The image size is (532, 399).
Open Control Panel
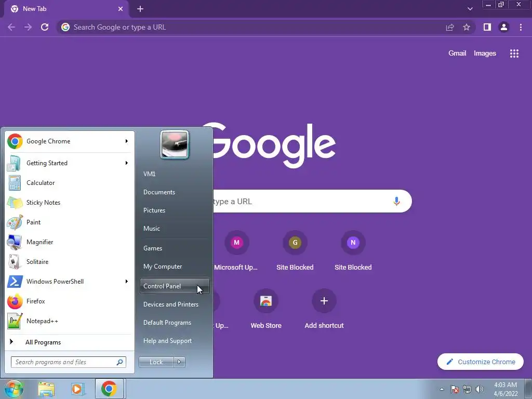(x=175, y=286)
